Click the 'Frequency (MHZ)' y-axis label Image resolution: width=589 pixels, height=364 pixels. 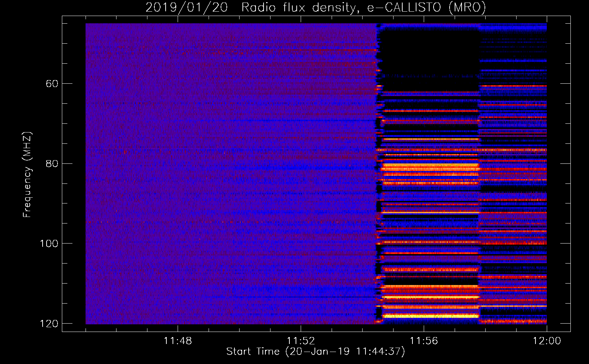tap(27, 174)
